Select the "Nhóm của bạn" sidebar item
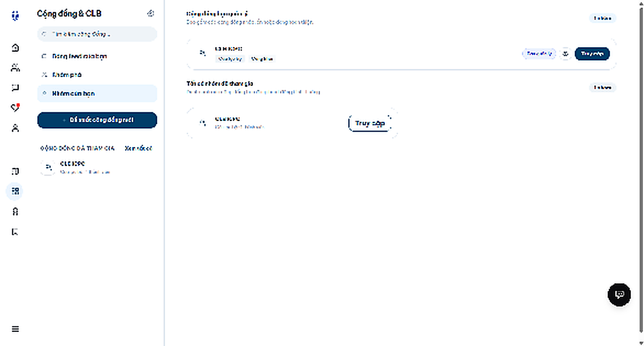The width and height of the screenshot is (644, 346). tap(97, 93)
